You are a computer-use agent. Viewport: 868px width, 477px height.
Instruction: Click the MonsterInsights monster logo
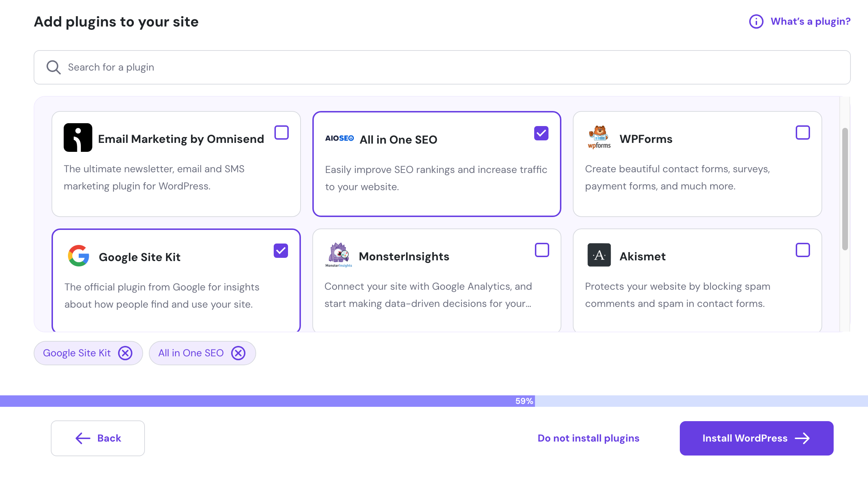tap(338, 255)
